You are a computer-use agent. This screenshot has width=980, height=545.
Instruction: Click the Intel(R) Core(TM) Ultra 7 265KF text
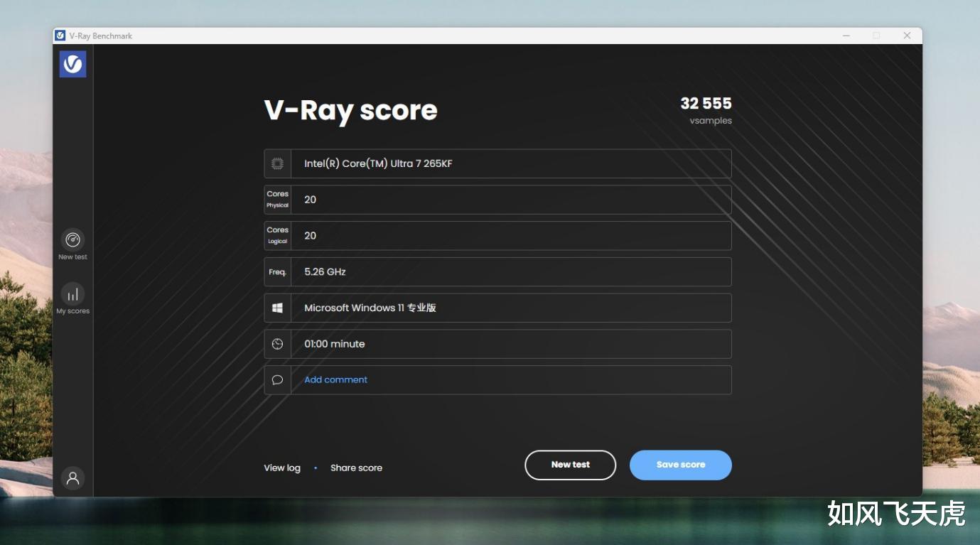click(x=378, y=164)
